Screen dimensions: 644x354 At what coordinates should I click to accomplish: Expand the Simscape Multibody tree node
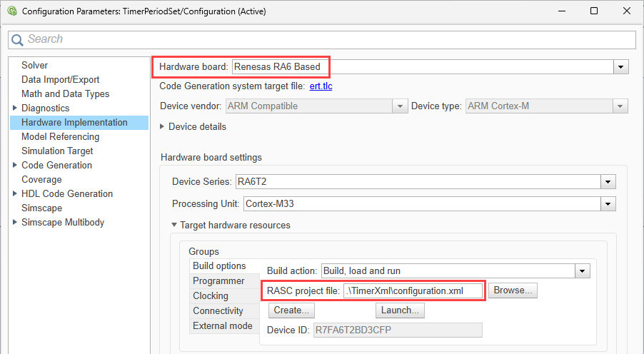tap(15, 222)
